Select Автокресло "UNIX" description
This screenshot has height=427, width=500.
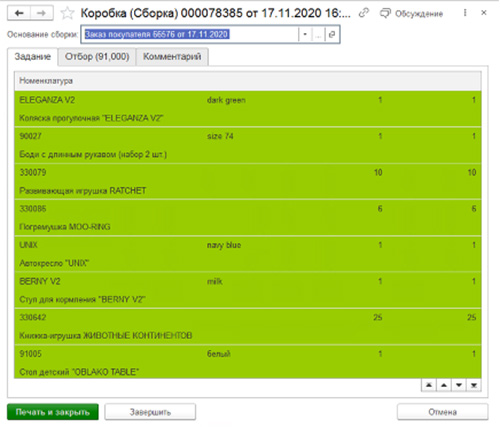click(x=54, y=263)
